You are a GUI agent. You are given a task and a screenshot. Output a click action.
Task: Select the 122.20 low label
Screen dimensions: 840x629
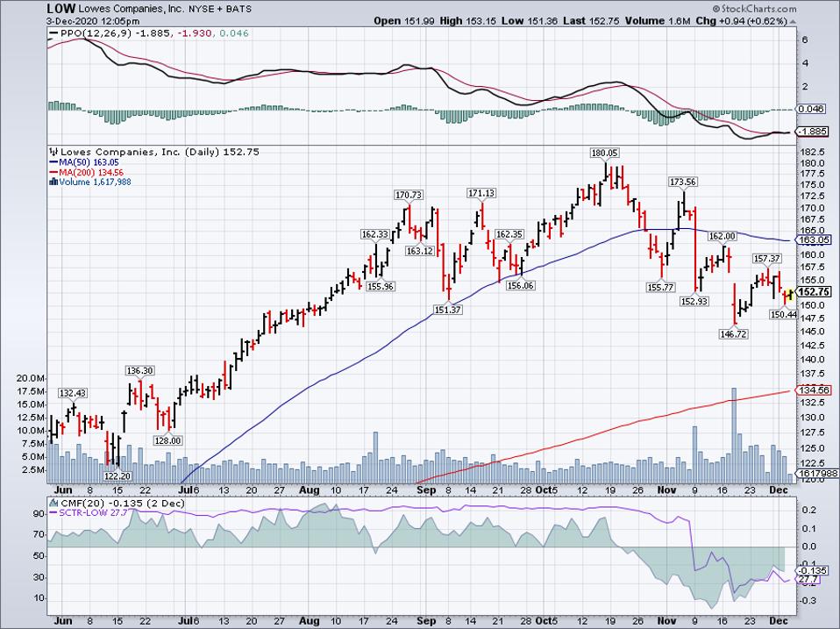[x=117, y=475]
